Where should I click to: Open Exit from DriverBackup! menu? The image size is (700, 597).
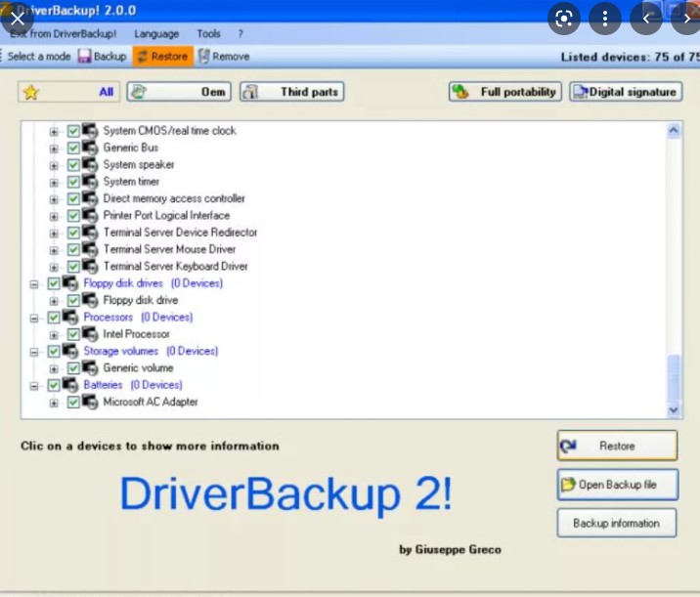pos(63,34)
